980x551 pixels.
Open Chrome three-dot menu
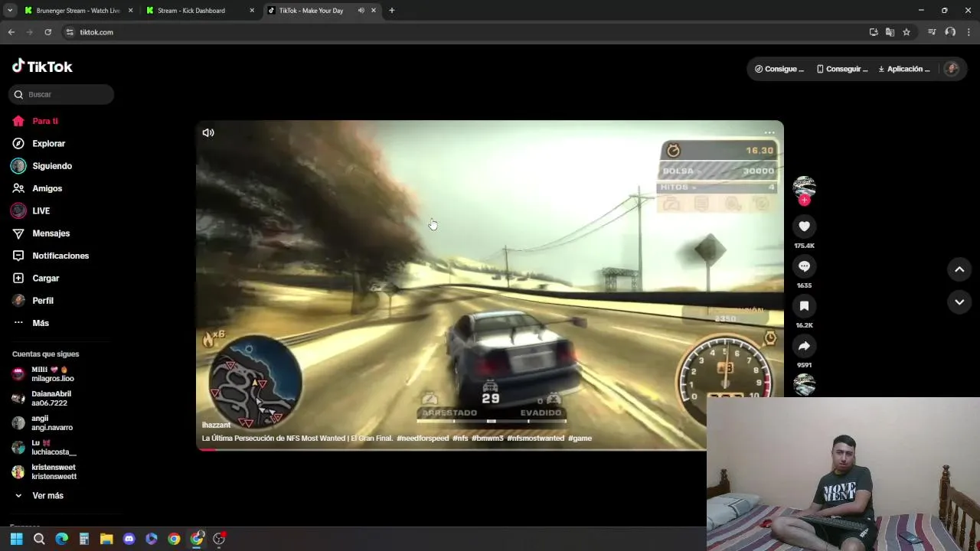[969, 32]
